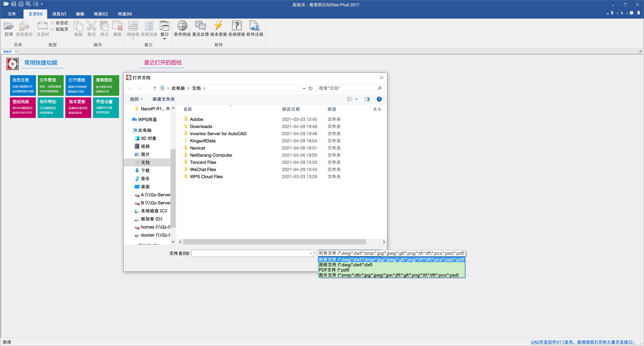Open 在线帮助 question mark icon

237,26
